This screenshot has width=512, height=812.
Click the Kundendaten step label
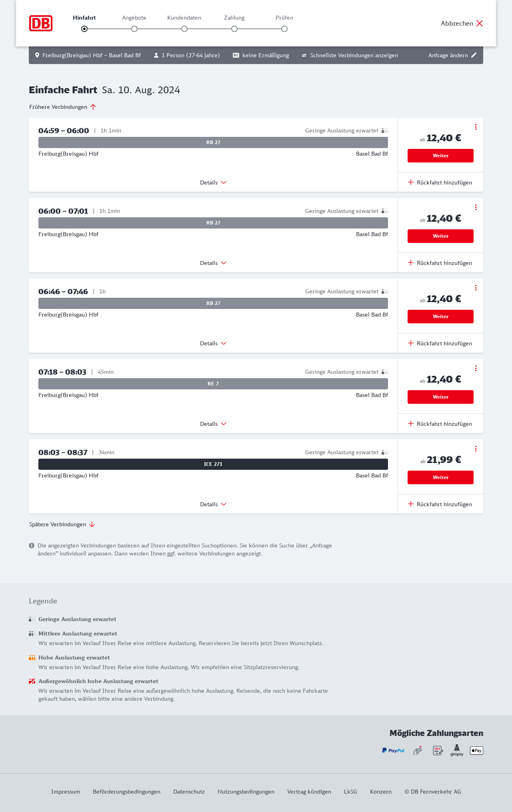click(184, 18)
